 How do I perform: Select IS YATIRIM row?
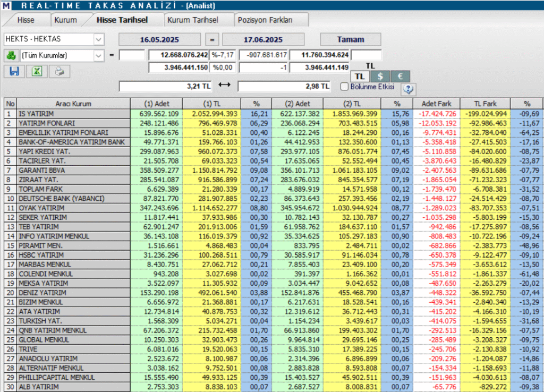pyautogui.click(x=274, y=114)
